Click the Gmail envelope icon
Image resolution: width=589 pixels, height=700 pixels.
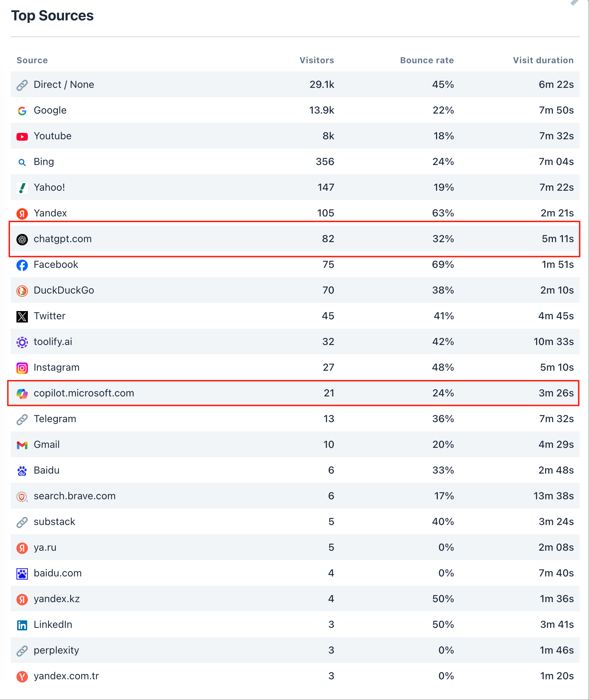[x=22, y=445]
